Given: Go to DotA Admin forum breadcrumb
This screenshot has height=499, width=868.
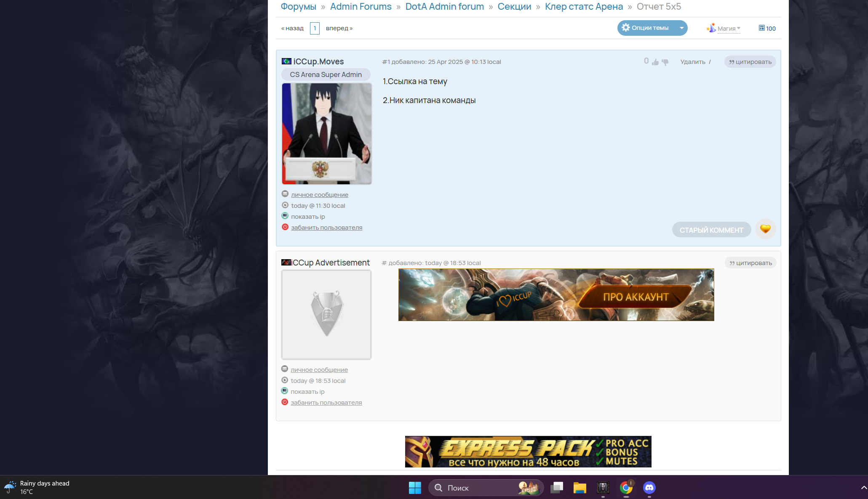Looking at the screenshot, I should (x=444, y=7).
